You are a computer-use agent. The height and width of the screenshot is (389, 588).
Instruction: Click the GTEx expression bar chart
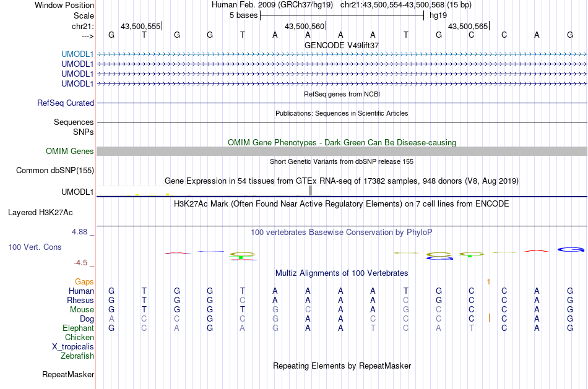point(213,190)
